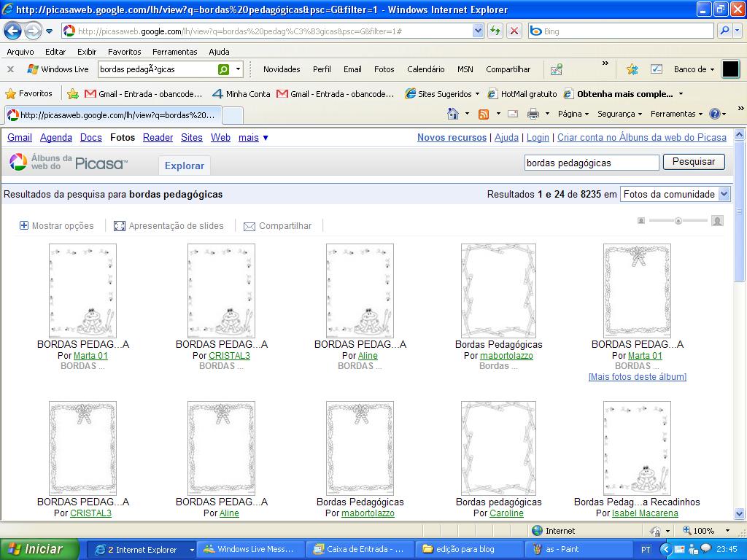Open Sites Sugeridos dropdown
The height and width of the screenshot is (560, 747).
click(x=477, y=94)
